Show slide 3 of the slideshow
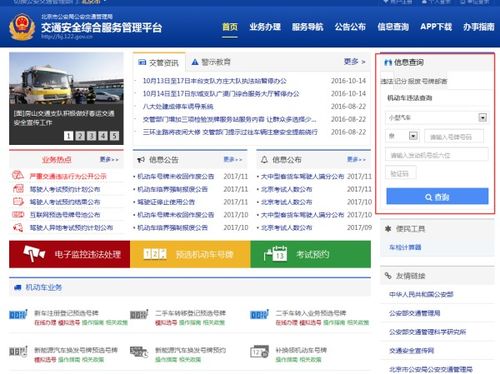The height and width of the screenshot is (374, 500). [91, 136]
